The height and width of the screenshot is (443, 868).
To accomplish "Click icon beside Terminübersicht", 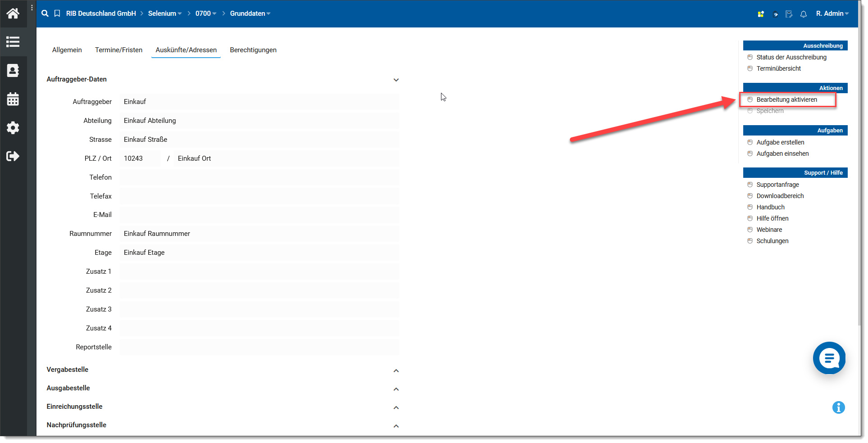I will point(750,68).
